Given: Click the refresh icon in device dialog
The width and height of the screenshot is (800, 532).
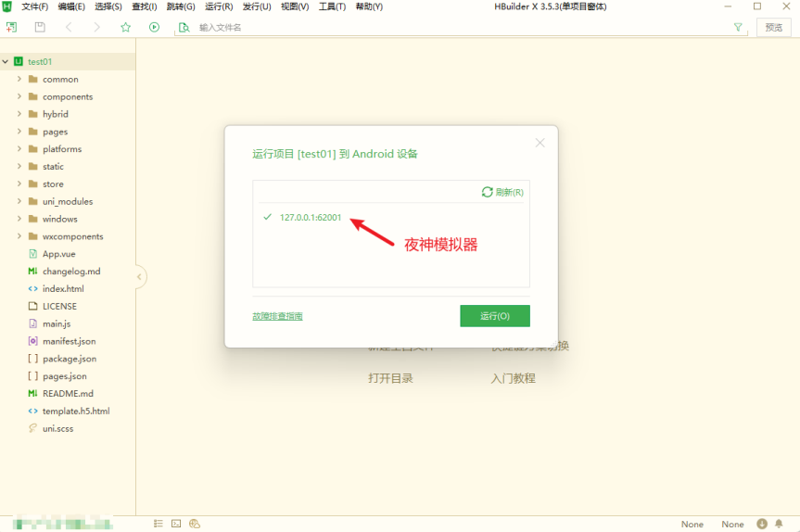Looking at the screenshot, I should [x=488, y=192].
